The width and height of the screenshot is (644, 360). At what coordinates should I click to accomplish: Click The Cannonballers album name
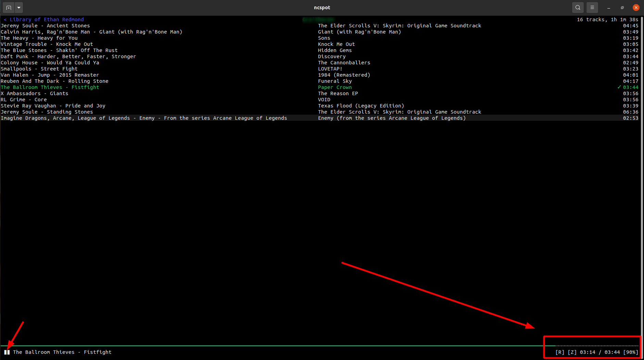tap(344, 63)
